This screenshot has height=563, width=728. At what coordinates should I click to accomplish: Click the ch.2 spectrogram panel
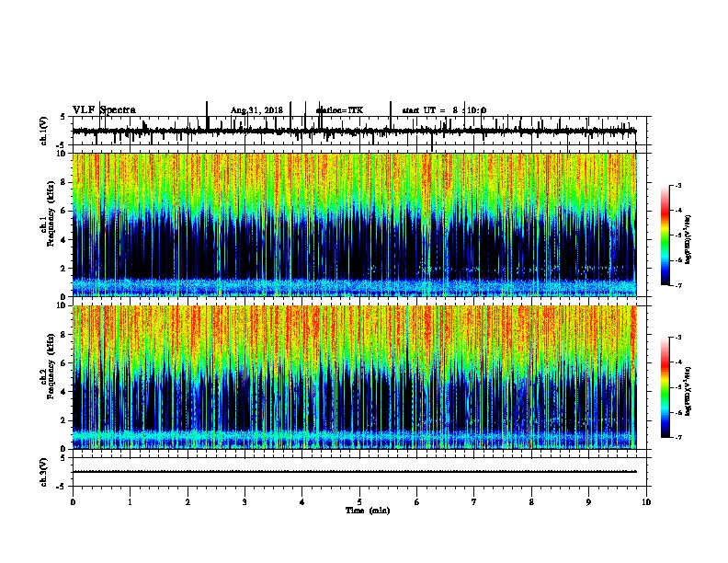pos(355,377)
